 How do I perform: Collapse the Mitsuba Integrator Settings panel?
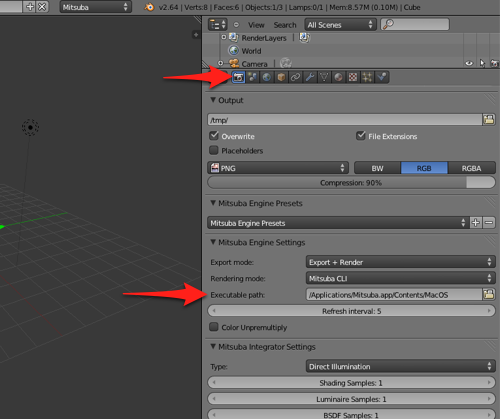pos(213,346)
